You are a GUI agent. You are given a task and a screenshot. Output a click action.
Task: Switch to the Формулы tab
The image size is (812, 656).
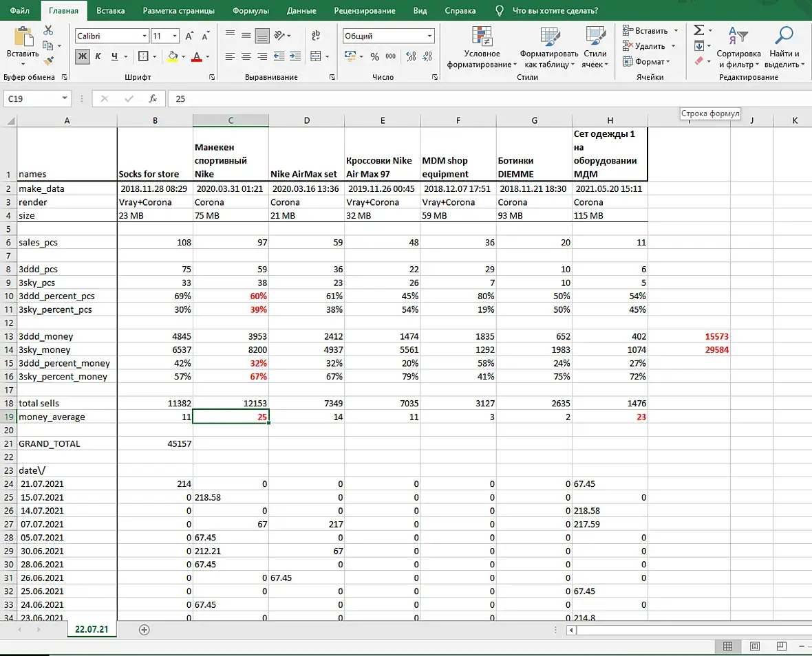coord(250,10)
